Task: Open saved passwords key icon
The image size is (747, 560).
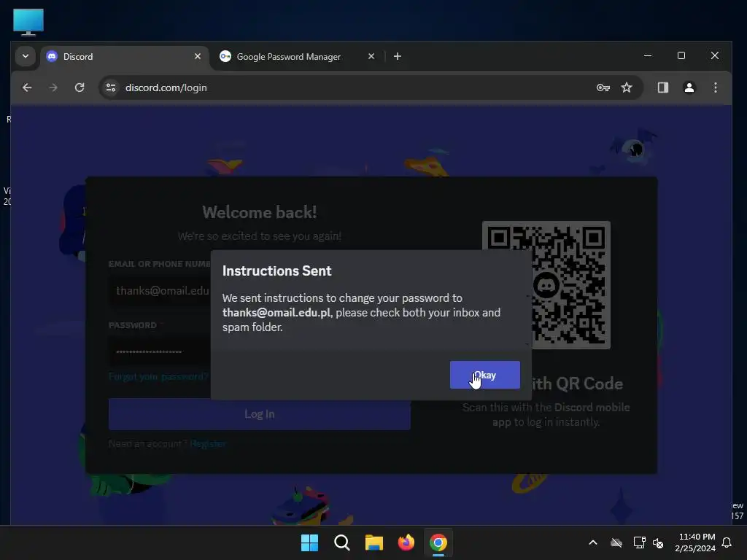Action: (x=603, y=87)
